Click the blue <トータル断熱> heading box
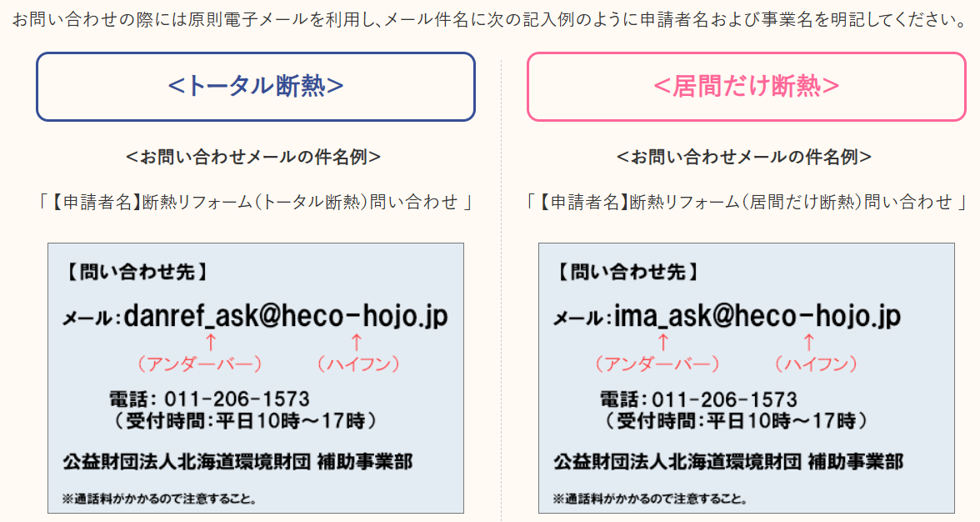This screenshot has height=522, width=980. (x=255, y=87)
